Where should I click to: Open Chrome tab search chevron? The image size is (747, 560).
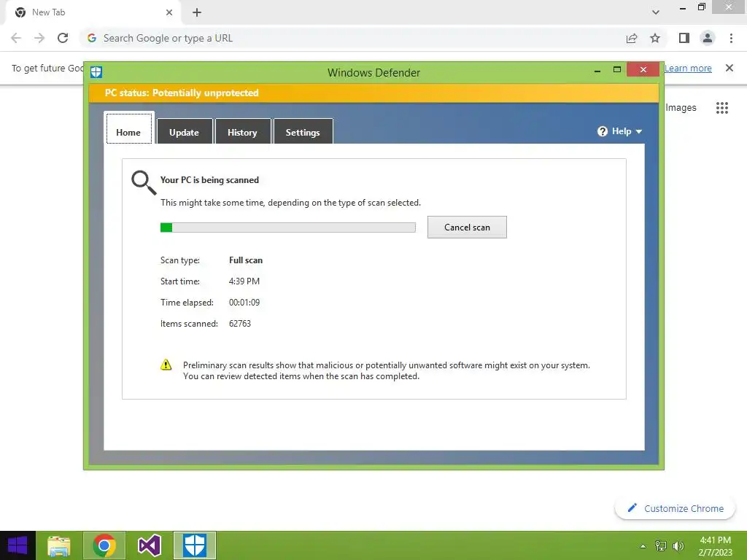pos(656,12)
